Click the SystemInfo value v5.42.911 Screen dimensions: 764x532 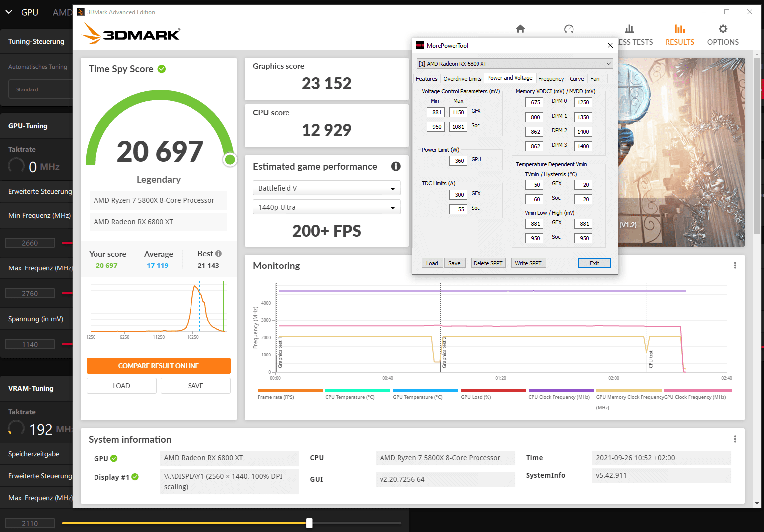662,475
